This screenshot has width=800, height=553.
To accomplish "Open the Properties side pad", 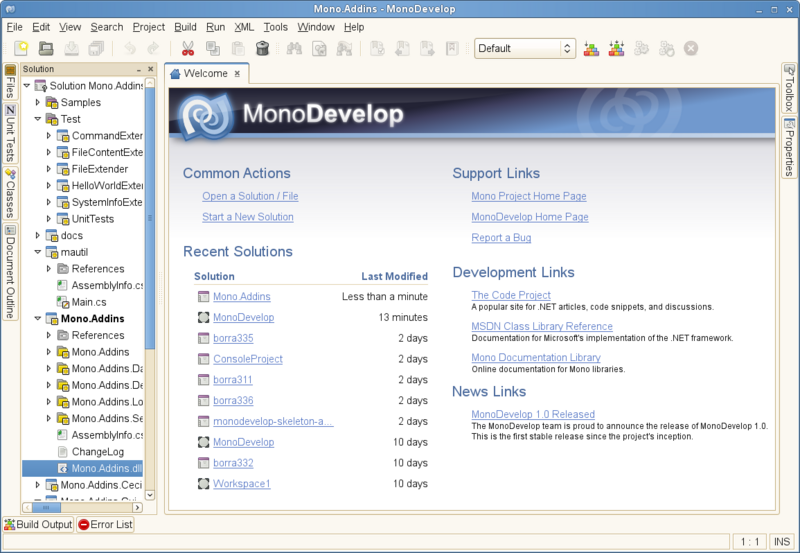I will [x=789, y=148].
